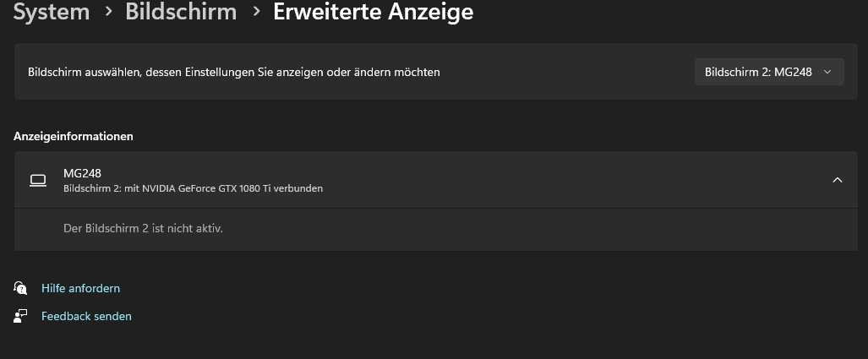This screenshot has height=359, width=868.
Task: Navigate to Bildschirm in the breadcrumb
Action: (x=181, y=12)
